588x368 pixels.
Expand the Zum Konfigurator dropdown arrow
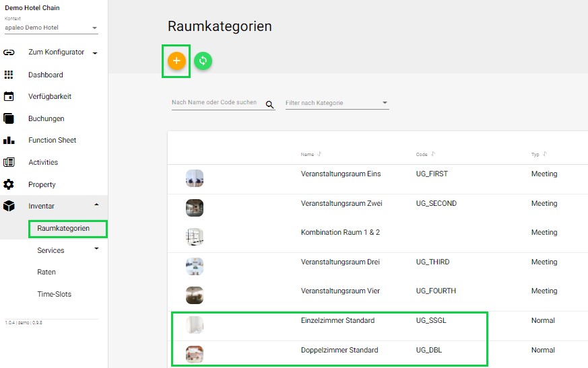[95, 53]
